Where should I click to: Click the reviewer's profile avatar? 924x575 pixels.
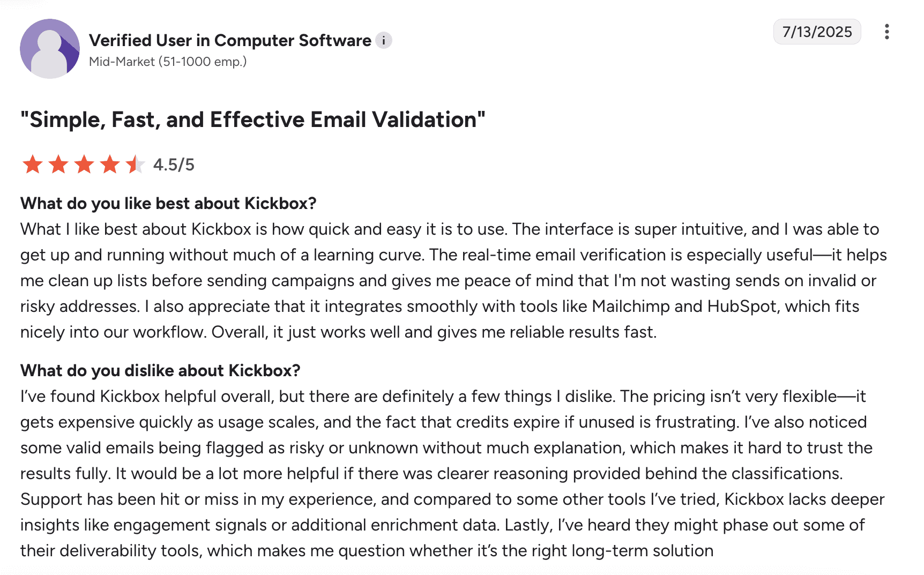50,49
